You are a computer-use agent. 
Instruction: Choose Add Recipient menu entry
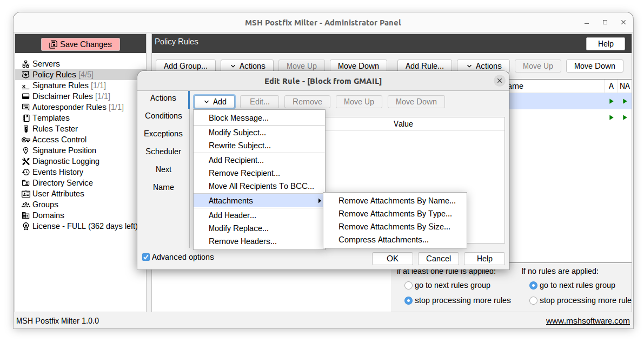259,160
